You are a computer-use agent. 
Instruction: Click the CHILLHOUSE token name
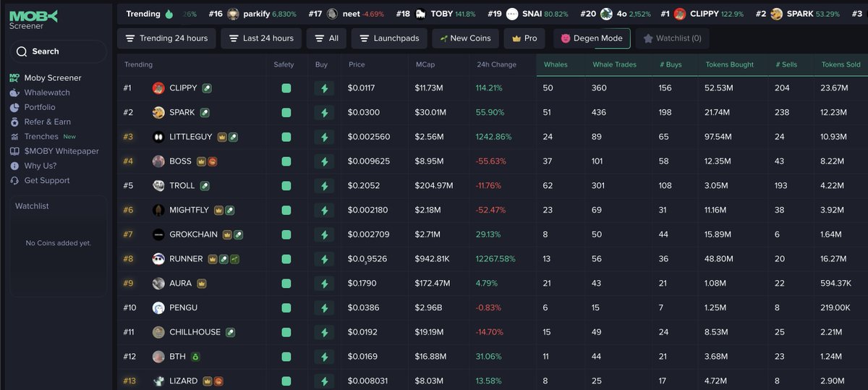(195, 332)
